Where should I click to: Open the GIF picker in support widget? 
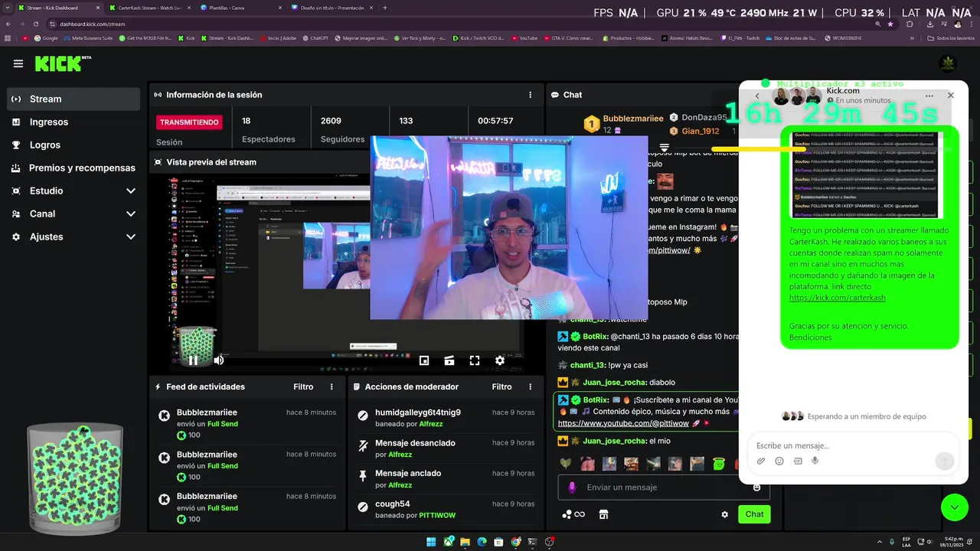tap(798, 461)
